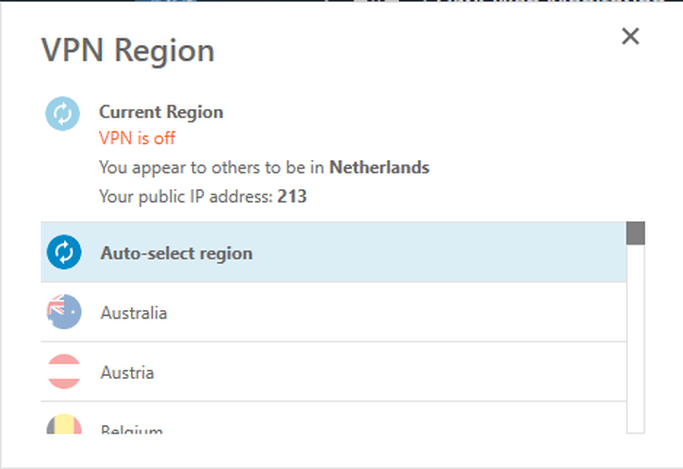Click the bold Netherlands location text
This screenshot has height=469, width=683.
[x=380, y=167]
